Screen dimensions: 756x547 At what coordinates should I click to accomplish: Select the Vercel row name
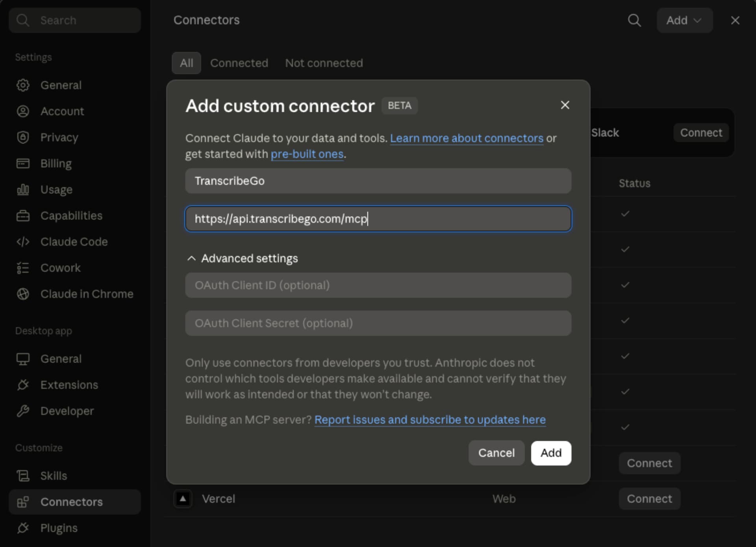click(x=219, y=499)
